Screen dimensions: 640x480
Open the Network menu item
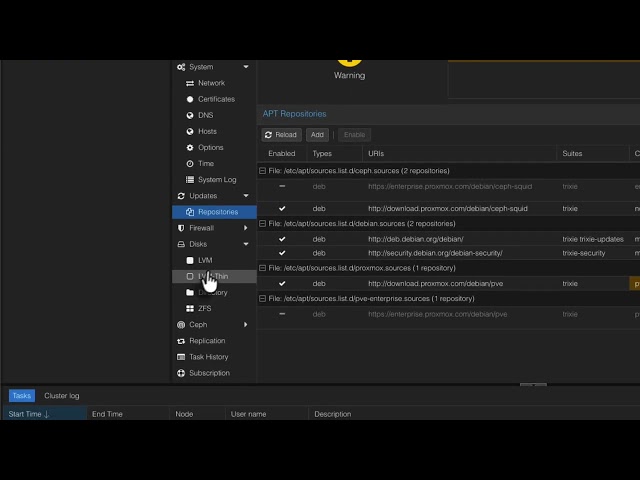214,83
